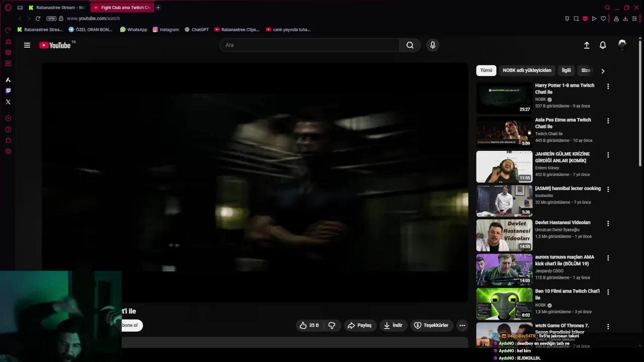Select the Tümü filter chip
644x362 pixels.
486,70
